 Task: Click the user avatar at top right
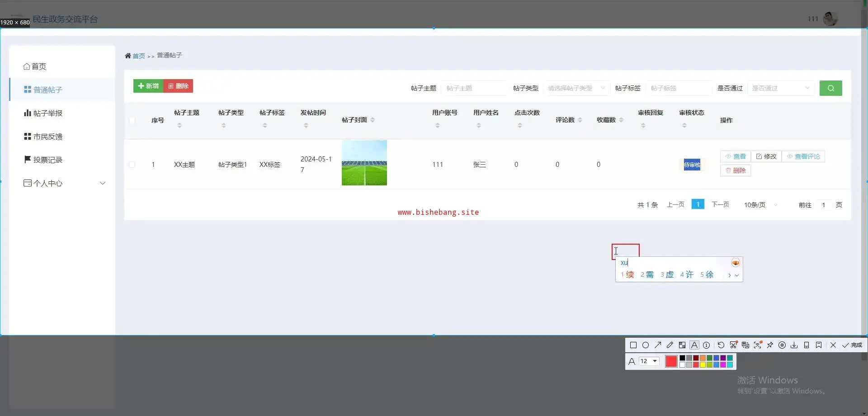tap(830, 19)
